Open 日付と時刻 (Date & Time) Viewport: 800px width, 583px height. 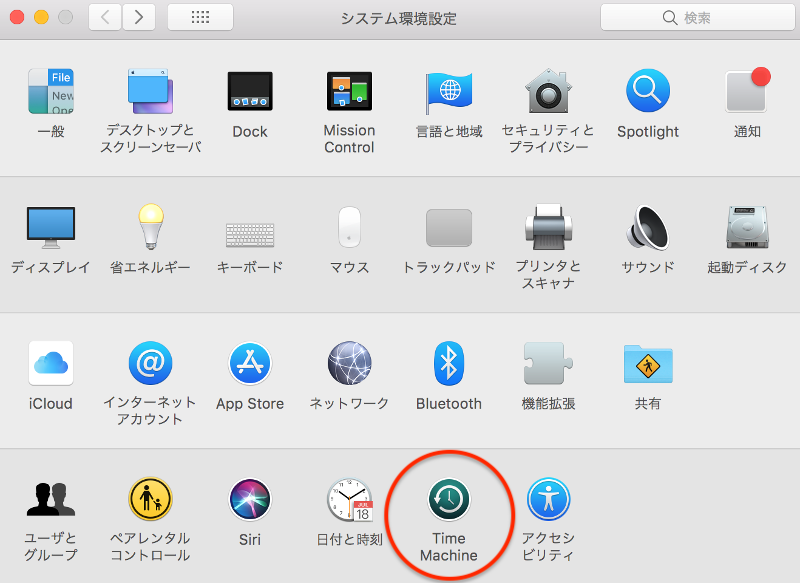point(352,499)
